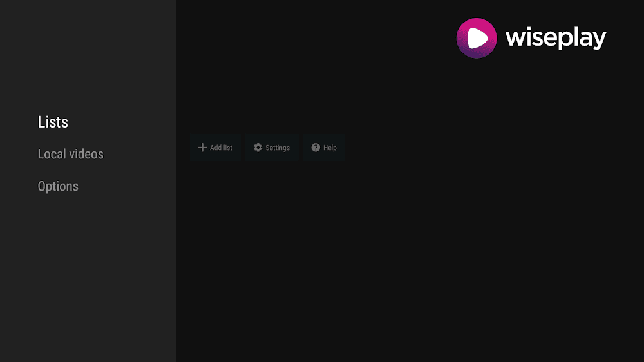Screen dimensions: 644x362
Task: Click the white triangle inside the Wiseplay logo
Action: [x=477, y=39]
